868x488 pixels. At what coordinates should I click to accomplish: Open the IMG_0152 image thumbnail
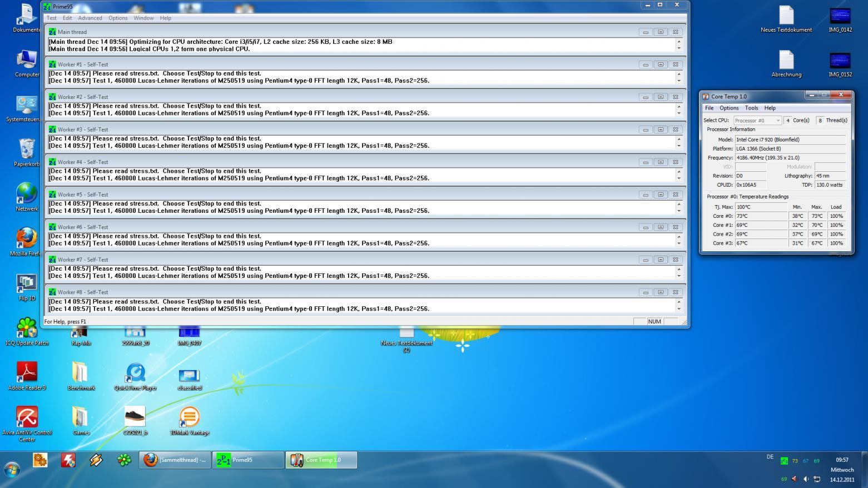coord(840,64)
